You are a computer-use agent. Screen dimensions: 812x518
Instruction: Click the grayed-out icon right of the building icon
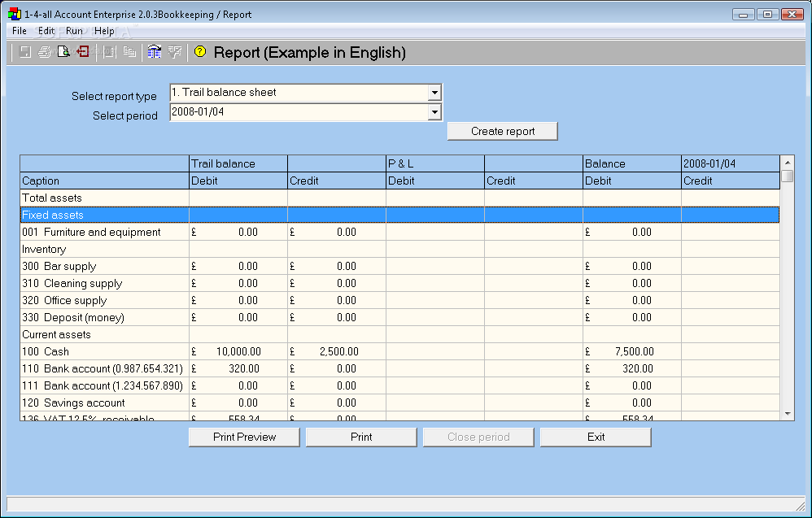coord(174,52)
